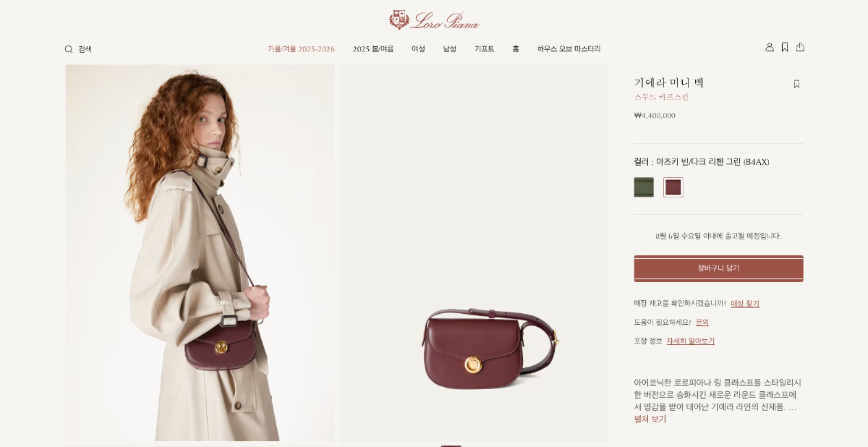Image resolution: width=868 pixels, height=447 pixels.
Task: Open the 가을/겨울 2025-2026 menu
Action: coord(301,49)
